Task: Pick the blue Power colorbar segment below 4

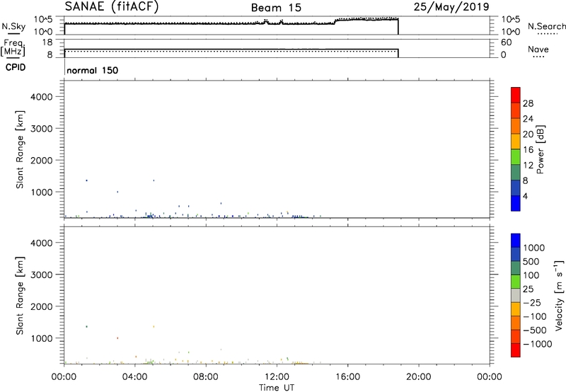Action: (x=516, y=203)
